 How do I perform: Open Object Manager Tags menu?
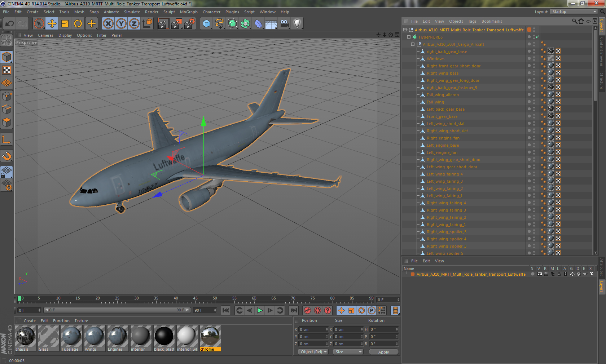[x=472, y=21]
